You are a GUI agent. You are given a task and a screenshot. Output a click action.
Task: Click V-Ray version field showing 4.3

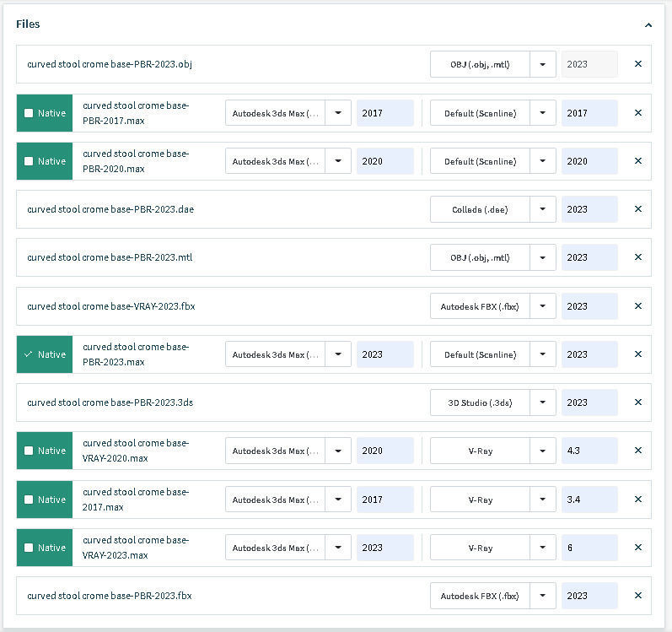click(x=589, y=451)
